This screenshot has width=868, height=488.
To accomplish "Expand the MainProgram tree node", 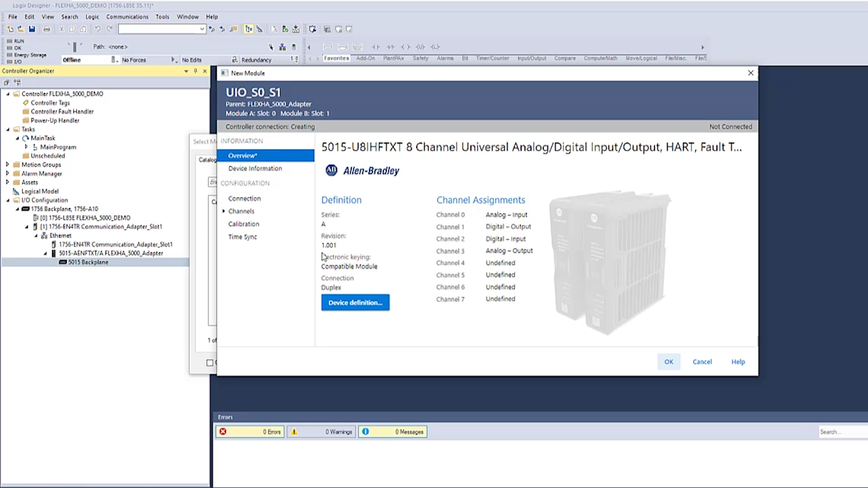I will point(27,147).
